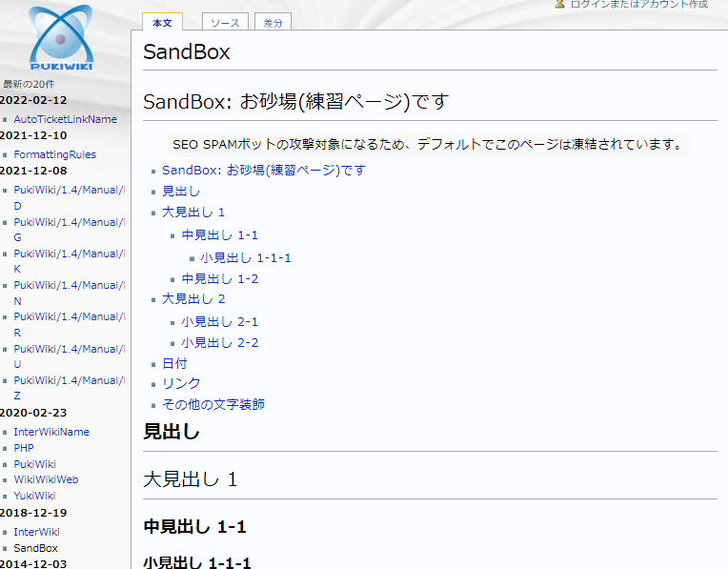Click the SEO SPAM frozen-page notice text
The image size is (728, 569).
[428, 145]
